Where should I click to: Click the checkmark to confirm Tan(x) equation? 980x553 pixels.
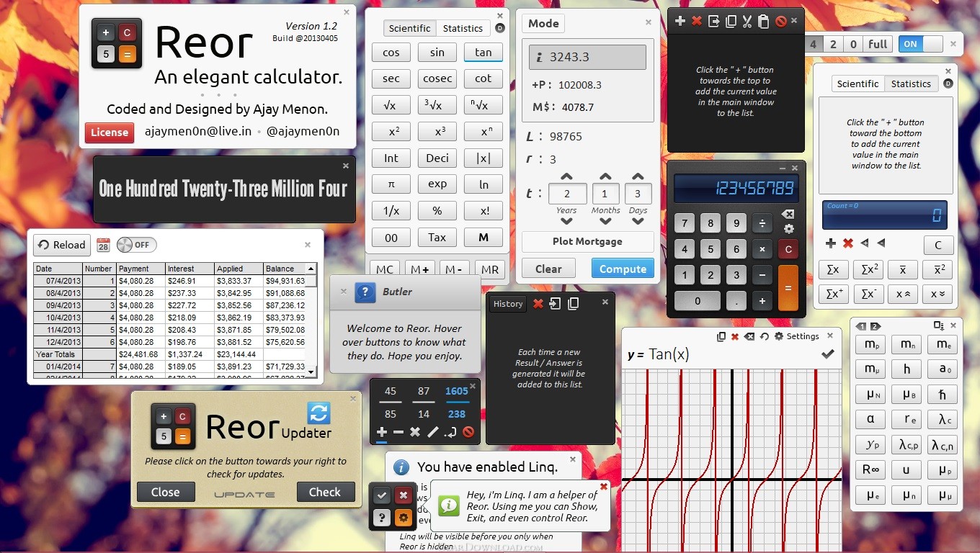[827, 354]
